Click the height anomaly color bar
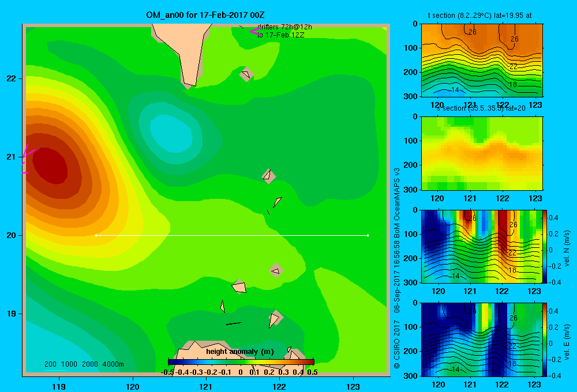 (241, 362)
